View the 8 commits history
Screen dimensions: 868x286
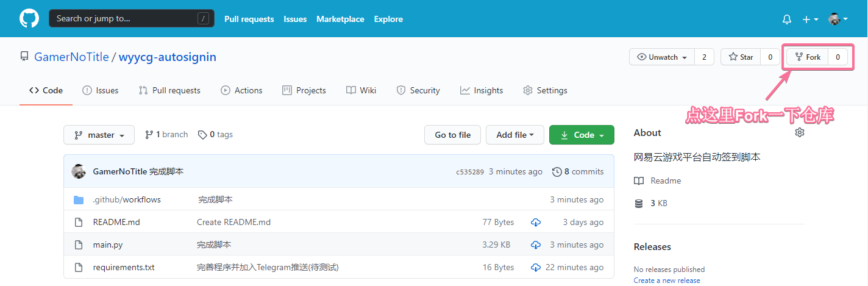pos(578,171)
